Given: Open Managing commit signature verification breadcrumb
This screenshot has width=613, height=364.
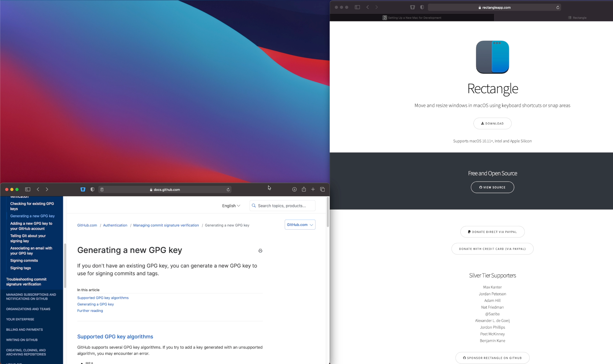Looking at the screenshot, I should [166, 225].
